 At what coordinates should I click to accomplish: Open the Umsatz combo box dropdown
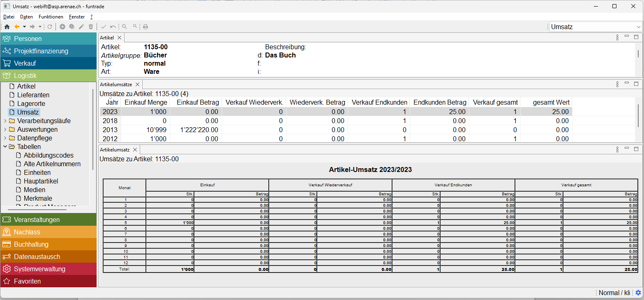click(x=638, y=27)
